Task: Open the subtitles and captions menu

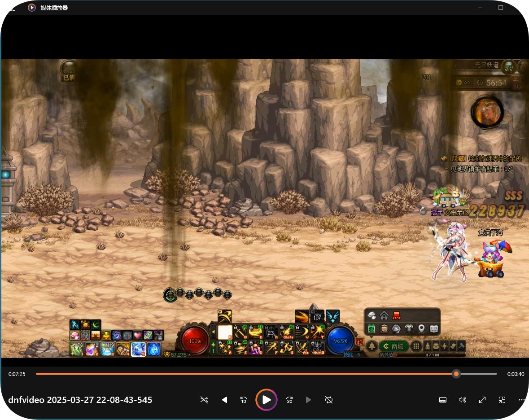Action: [x=443, y=400]
